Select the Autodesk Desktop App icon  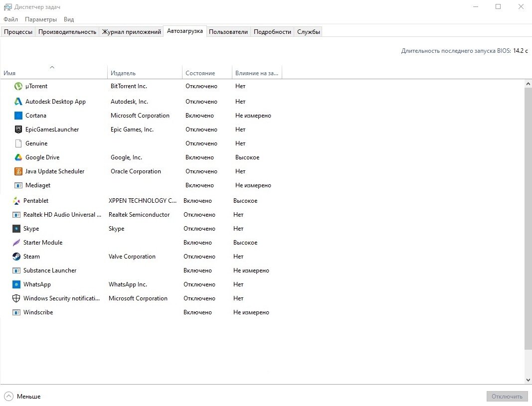(18, 102)
